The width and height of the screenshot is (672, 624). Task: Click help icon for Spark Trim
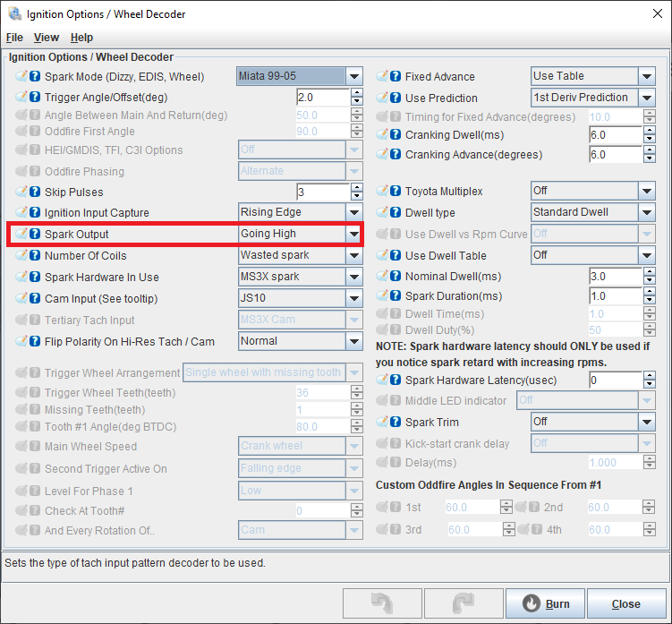click(x=396, y=422)
